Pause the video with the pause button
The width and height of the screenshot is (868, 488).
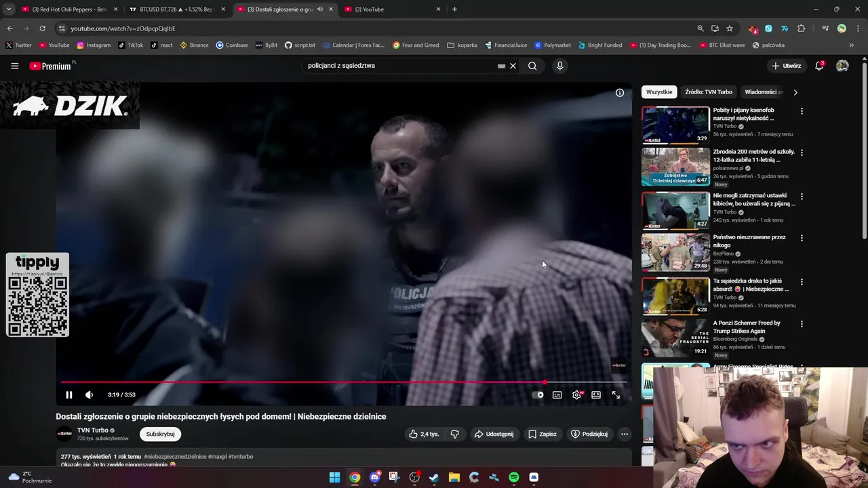pos(68,394)
